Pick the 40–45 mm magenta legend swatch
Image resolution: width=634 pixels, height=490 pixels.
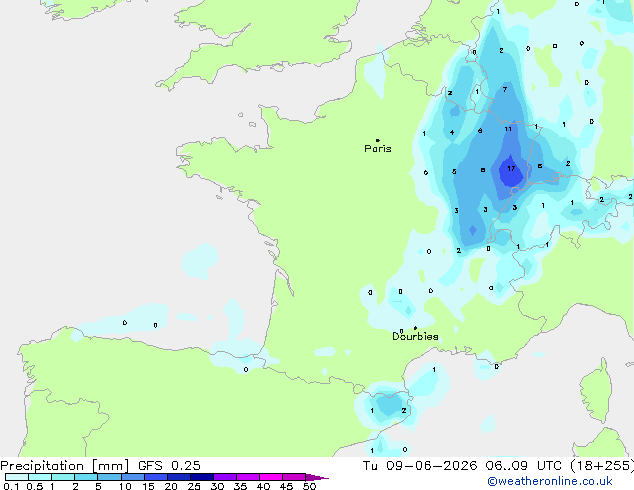(x=271, y=477)
